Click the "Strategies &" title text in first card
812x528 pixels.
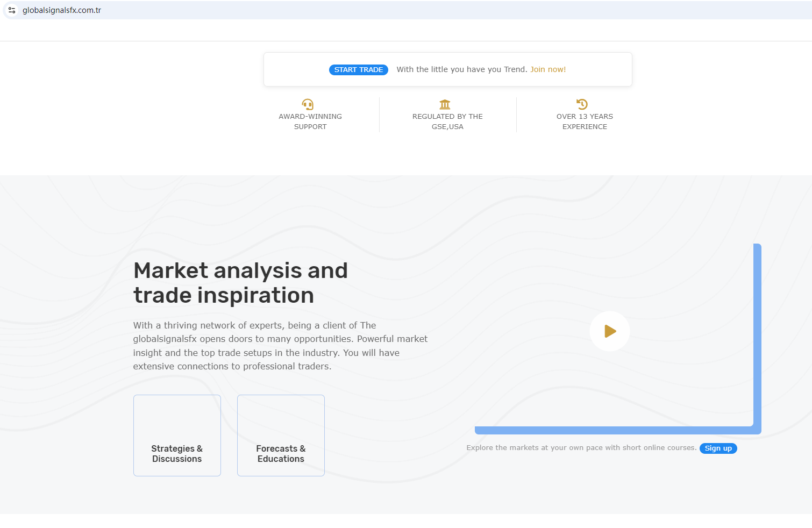click(176, 448)
